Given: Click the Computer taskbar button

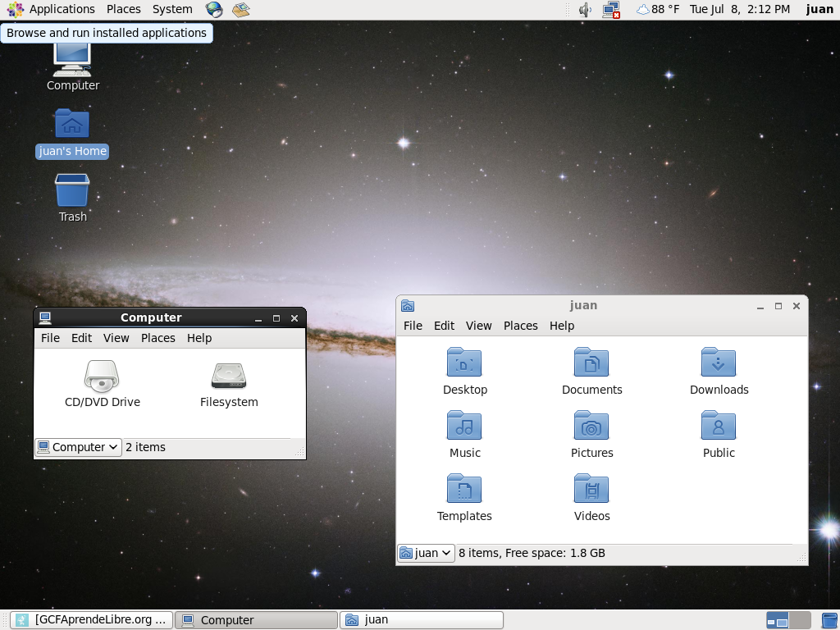Looking at the screenshot, I should pos(258,620).
